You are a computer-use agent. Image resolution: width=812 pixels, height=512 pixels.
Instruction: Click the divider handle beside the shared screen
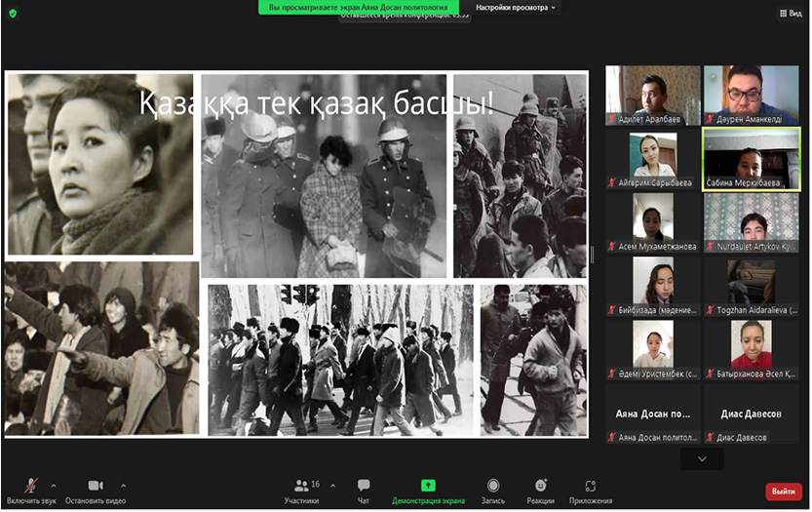(x=593, y=255)
